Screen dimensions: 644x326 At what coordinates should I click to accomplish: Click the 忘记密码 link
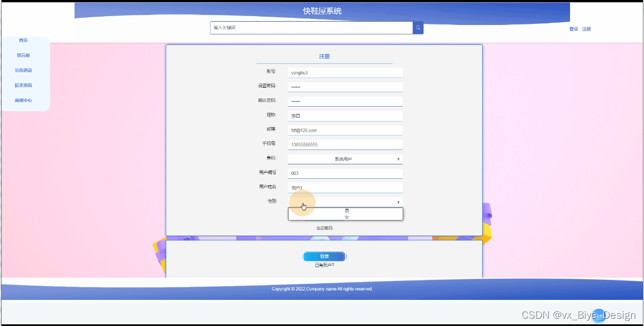click(x=324, y=228)
